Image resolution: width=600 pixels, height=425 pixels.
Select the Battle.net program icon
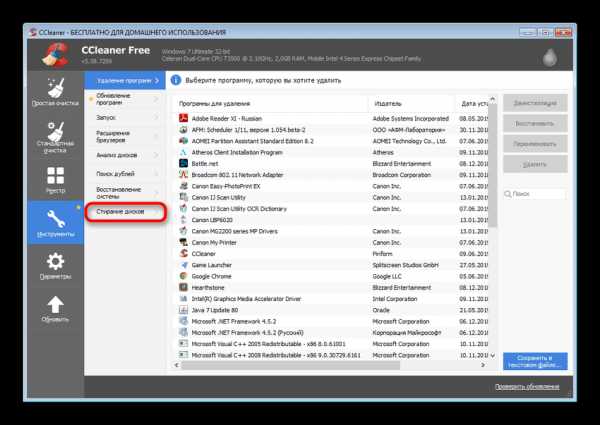[x=184, y=163]
